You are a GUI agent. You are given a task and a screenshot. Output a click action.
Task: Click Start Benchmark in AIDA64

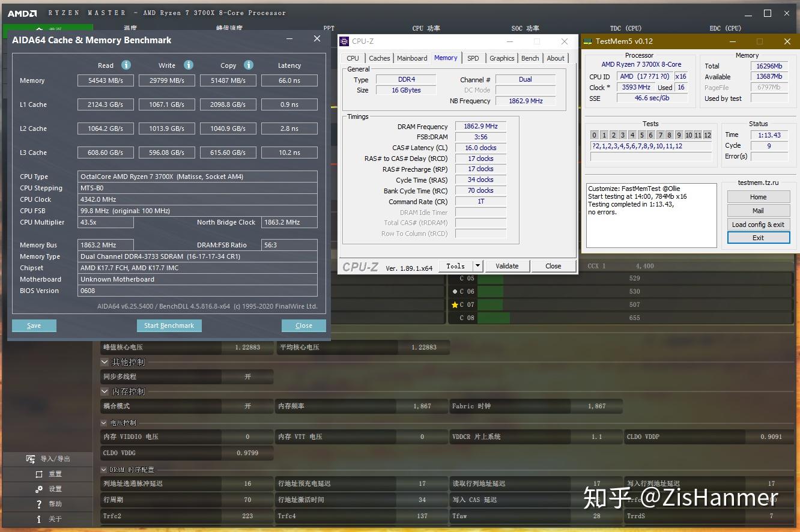pyautogui.click(x=169, y=325)
